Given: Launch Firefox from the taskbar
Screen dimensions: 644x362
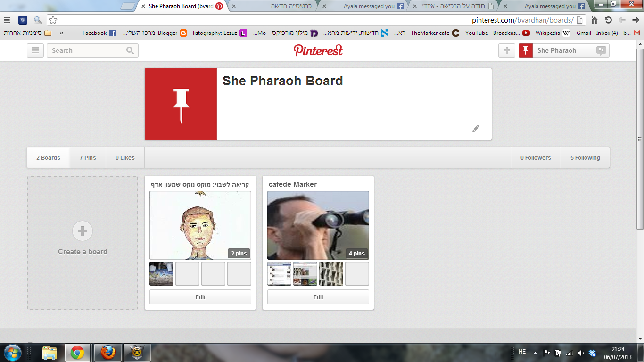Looking at the screenshot, I should 108,353.
